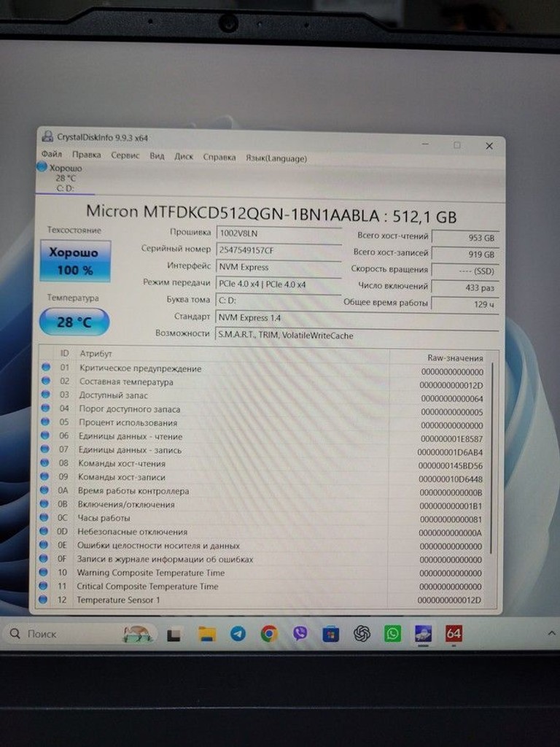Viewport: 560px width, 747px height.
Task: Click the Атрибут column header
Action: click(x=96, y=354)
